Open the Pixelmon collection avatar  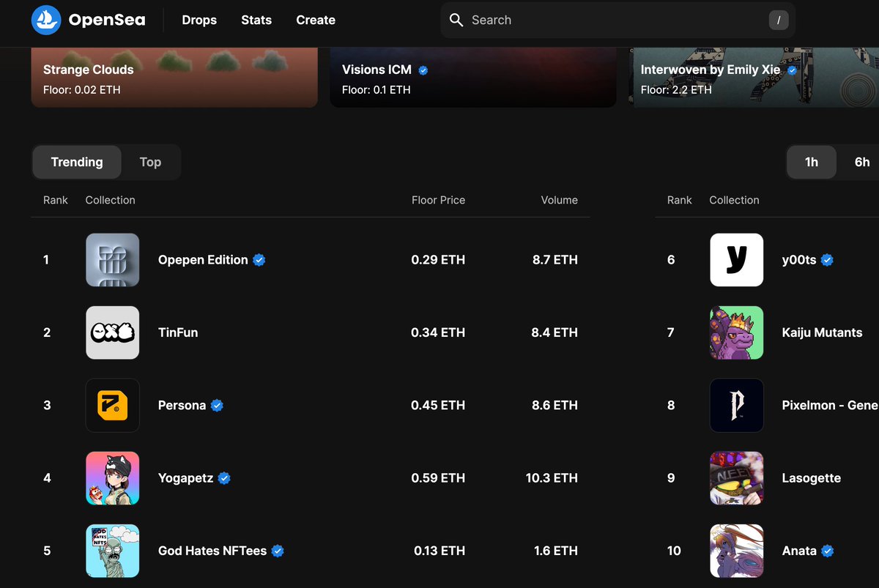737,405
